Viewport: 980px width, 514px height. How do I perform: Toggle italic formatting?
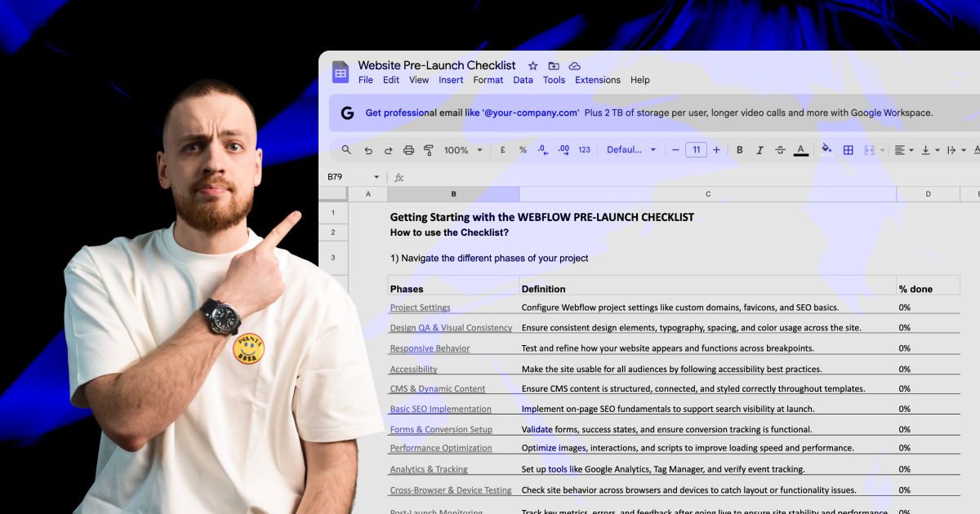coord(759,150)
